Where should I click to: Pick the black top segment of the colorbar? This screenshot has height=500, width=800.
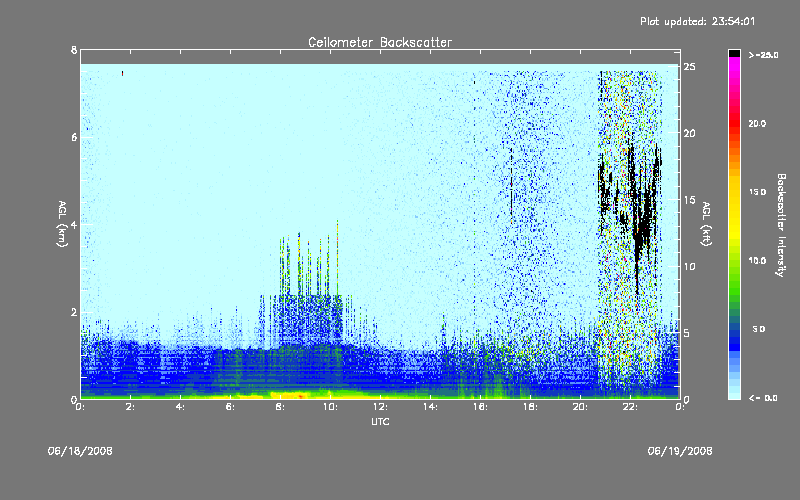coord(734,53)
